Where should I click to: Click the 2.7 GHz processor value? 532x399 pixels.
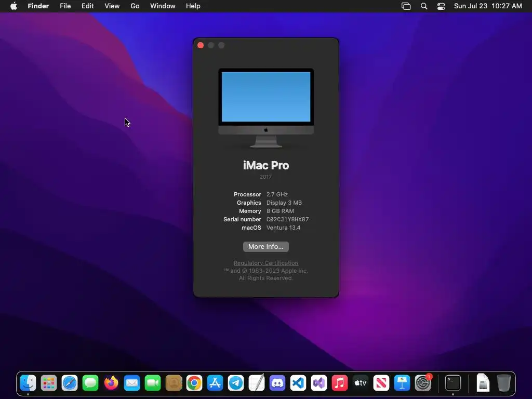coord(277,194)
